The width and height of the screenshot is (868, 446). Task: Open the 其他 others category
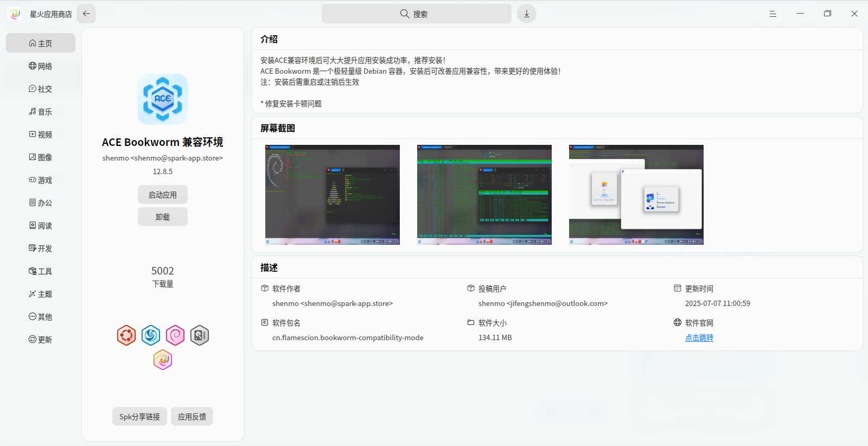pos(41,316)
